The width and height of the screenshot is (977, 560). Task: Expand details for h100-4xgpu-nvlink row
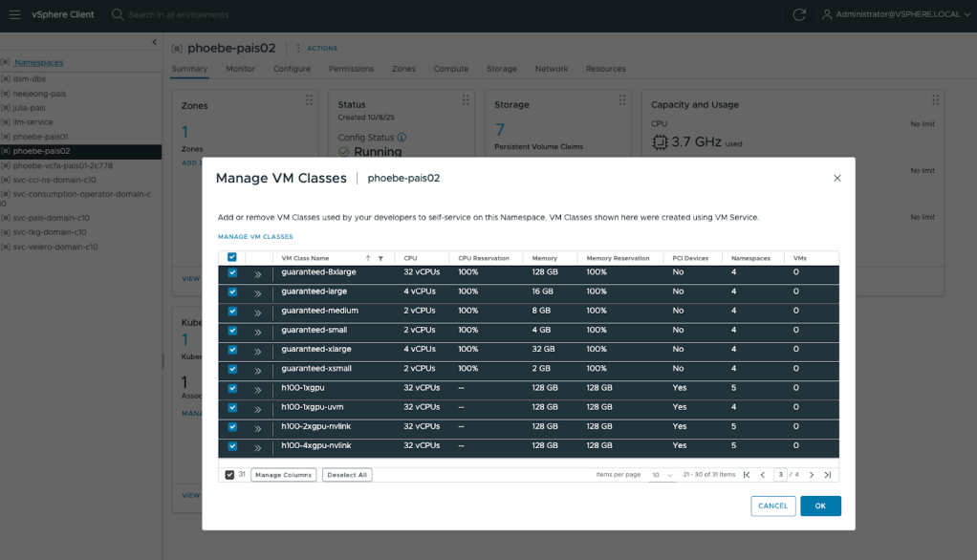point(257,448)
